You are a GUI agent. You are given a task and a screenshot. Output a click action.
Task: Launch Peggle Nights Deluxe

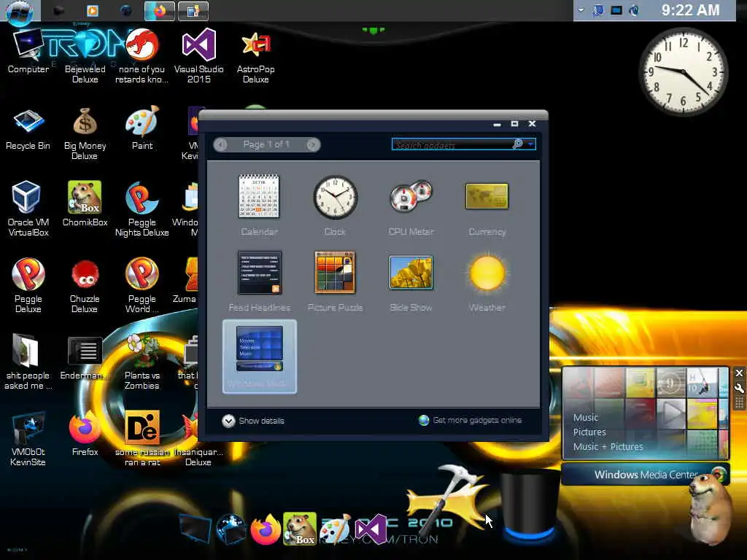pos(142,209)
